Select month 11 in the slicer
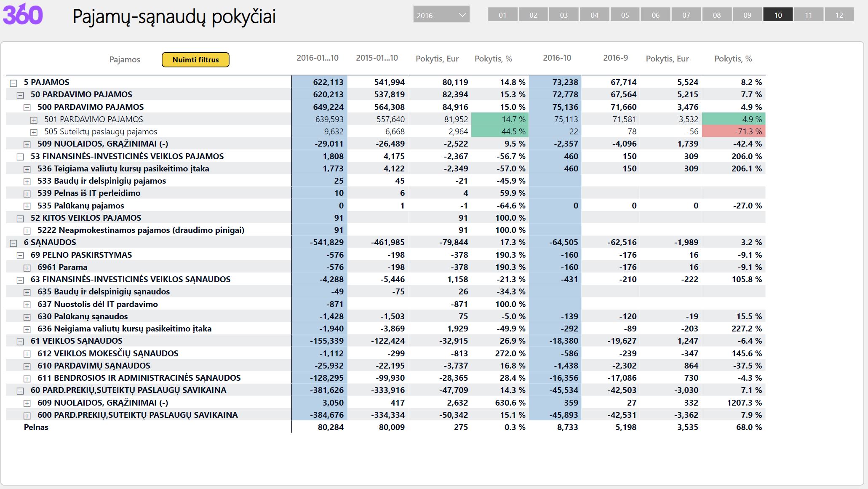Viewport: 868px width, 489px height. (809, 15)
